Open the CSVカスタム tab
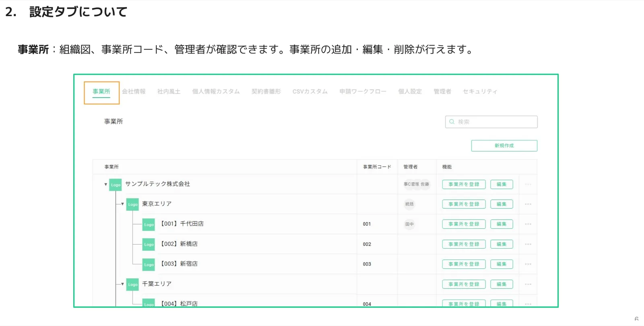This screenshot has width=644, height=326. (310, 91)
